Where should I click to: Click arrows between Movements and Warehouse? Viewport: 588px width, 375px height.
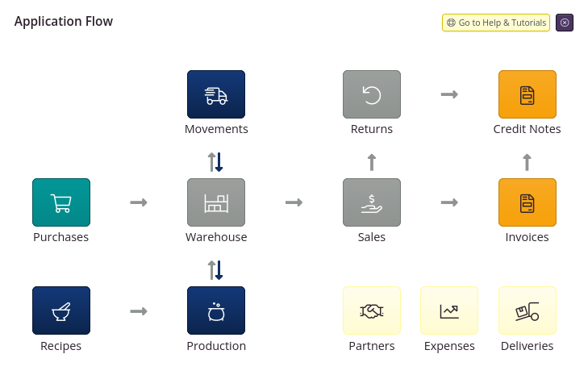(x=215, y=162)
